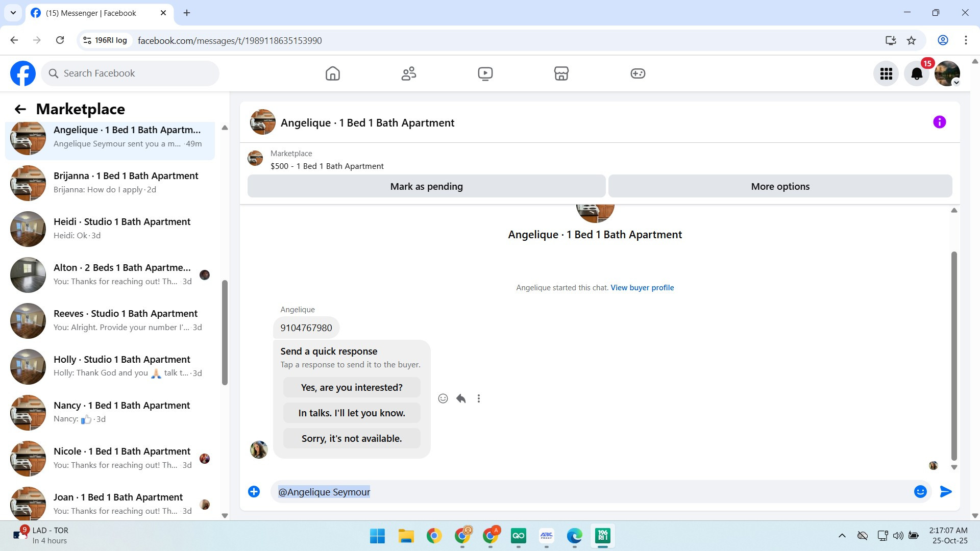Viewport: 980px width, 551px height.
Task: Open the Alton 2 Beds 1 Bath conversation
Action: 110,274
